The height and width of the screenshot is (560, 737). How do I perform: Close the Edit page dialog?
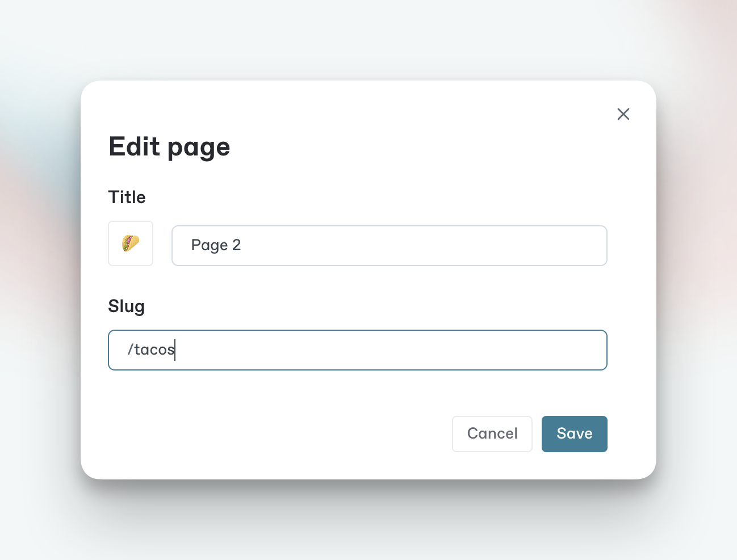tap(623, 114)
